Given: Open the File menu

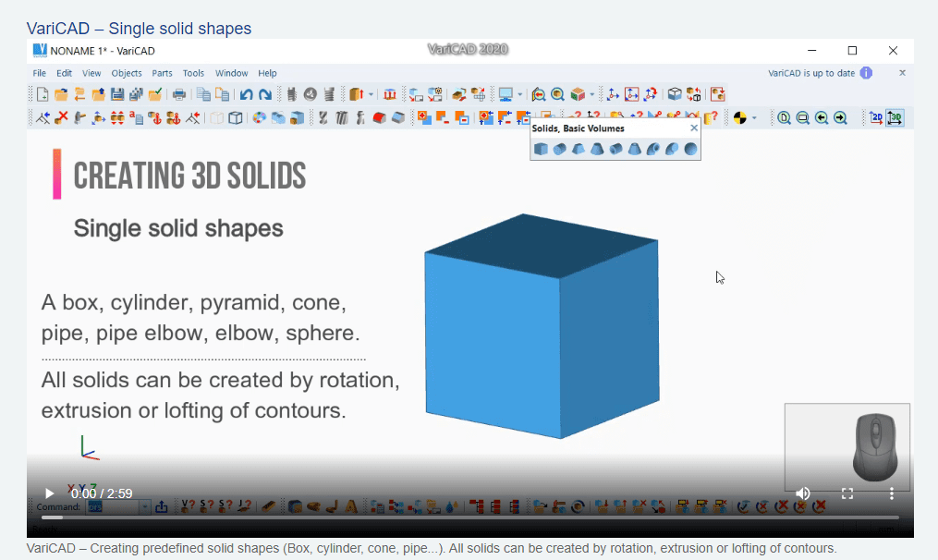Looking at the screenshot, I should pos(40,73).
